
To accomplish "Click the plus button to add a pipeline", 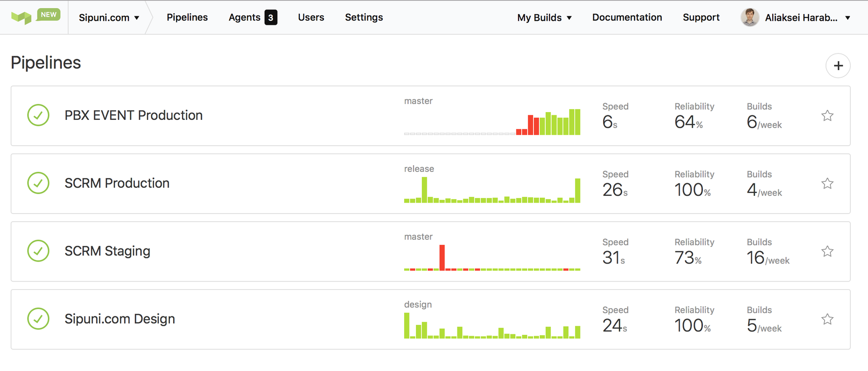I will pyautogui.click(x=838, y=66).
